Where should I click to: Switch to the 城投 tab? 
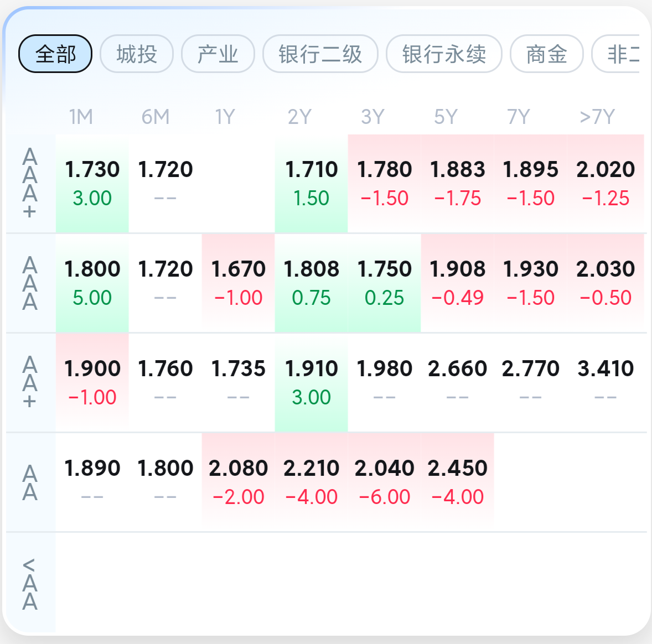(x=137, y=54)
